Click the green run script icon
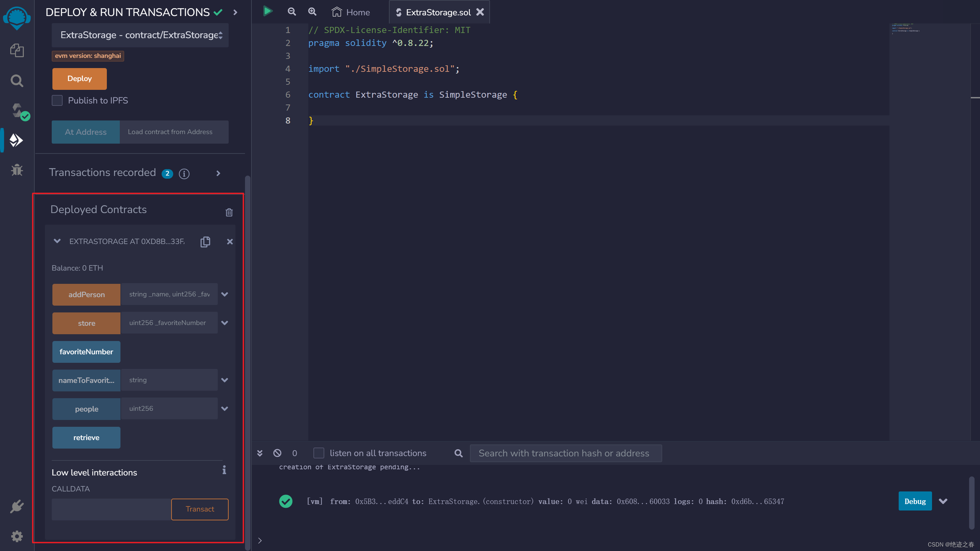980x551 pixels. 268,12
